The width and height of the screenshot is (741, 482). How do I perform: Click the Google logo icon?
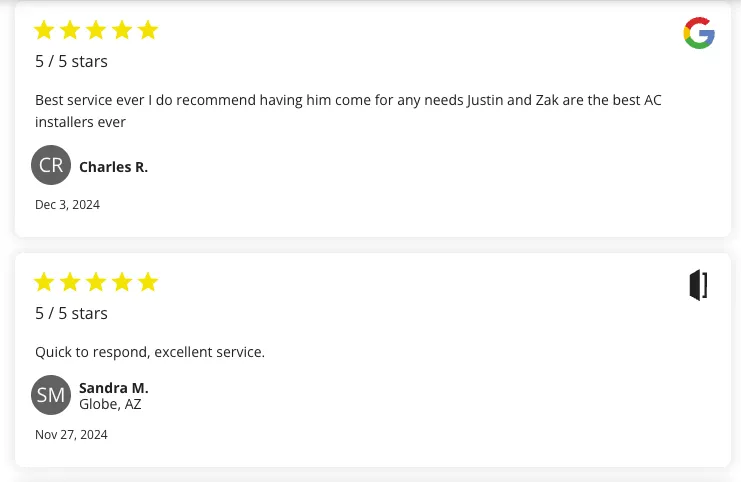(699, 33)
